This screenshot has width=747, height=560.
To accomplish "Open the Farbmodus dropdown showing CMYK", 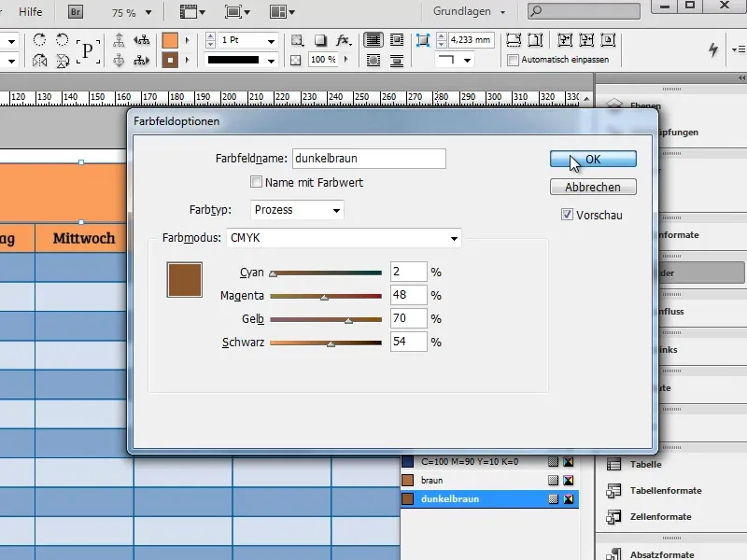I will [341, 238].
